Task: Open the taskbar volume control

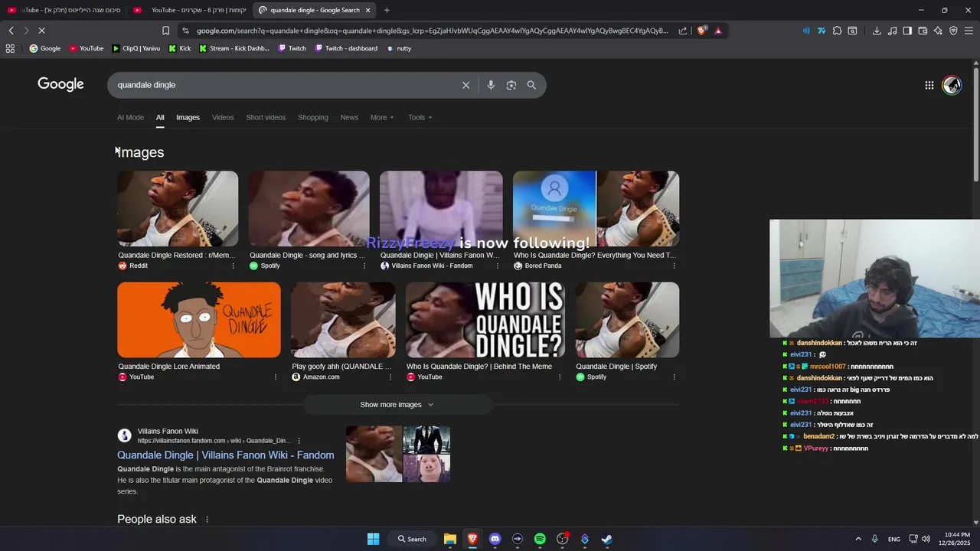Action: (x=926, y=539)
